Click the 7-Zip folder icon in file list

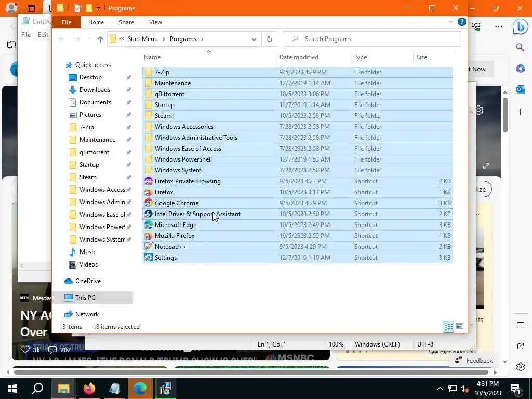click(148, 72)
